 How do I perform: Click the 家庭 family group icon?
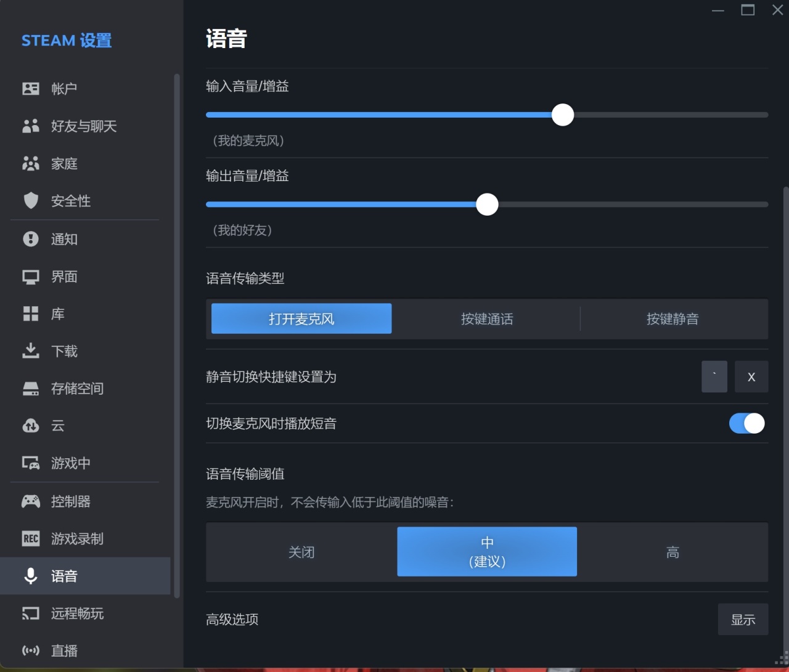[x=31, y=163]
